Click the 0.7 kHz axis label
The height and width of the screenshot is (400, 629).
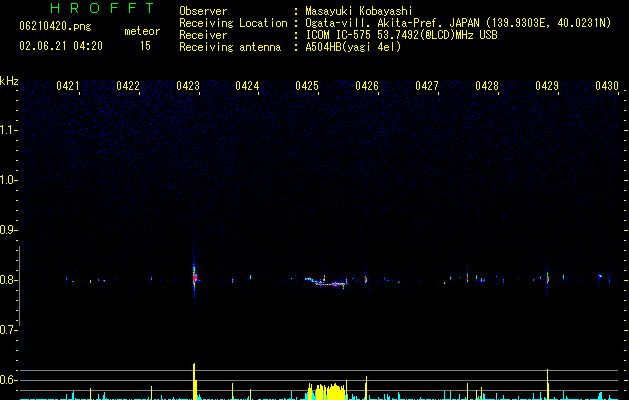pyautogui.click(x=7, y=330)
